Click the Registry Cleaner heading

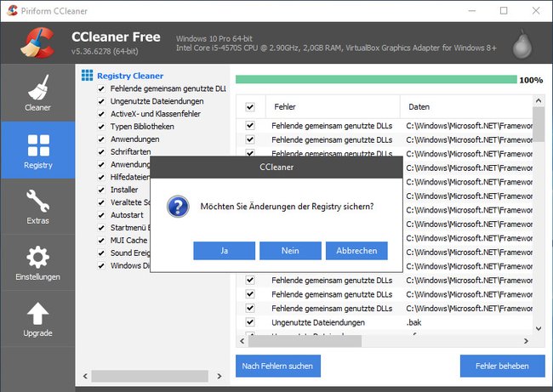click(x=130, y=76)
